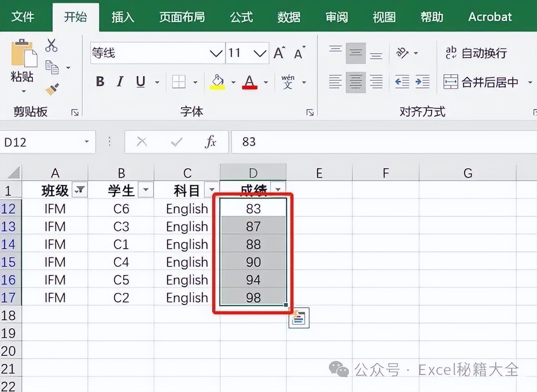This screenshot has height=392, width=537.
Task: Increase font size with larger A
Action: [280, 53]
